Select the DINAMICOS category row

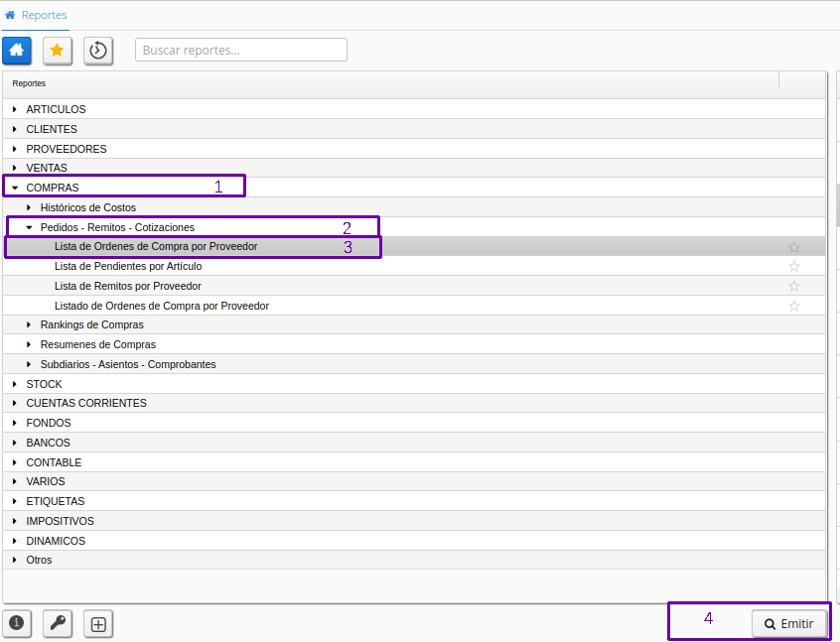[414, 541]
